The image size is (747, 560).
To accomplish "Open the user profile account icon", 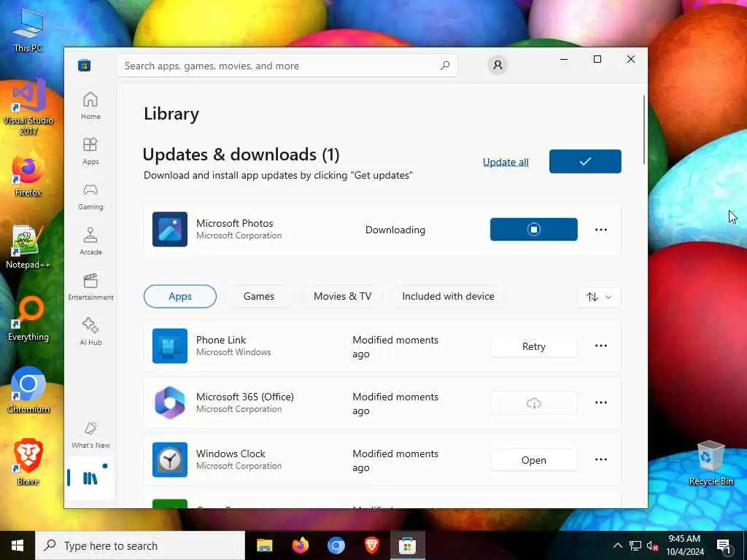I will (498, 65).
